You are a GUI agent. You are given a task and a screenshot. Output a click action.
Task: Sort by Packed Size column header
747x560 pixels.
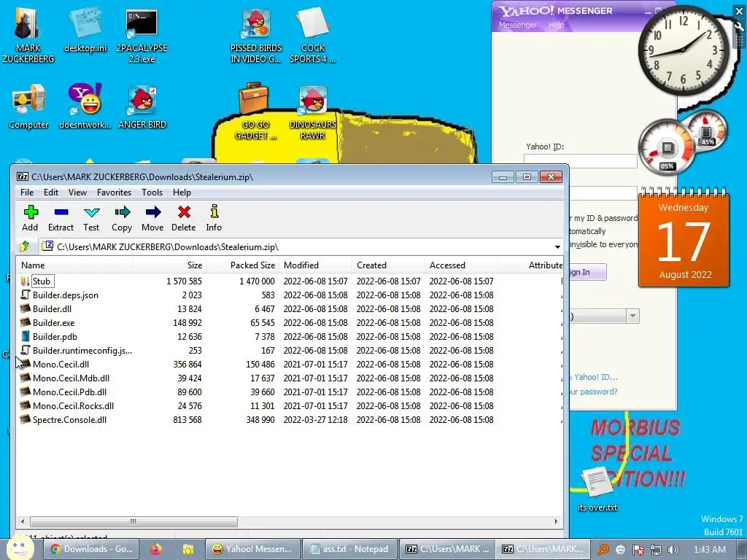point(242,265)
